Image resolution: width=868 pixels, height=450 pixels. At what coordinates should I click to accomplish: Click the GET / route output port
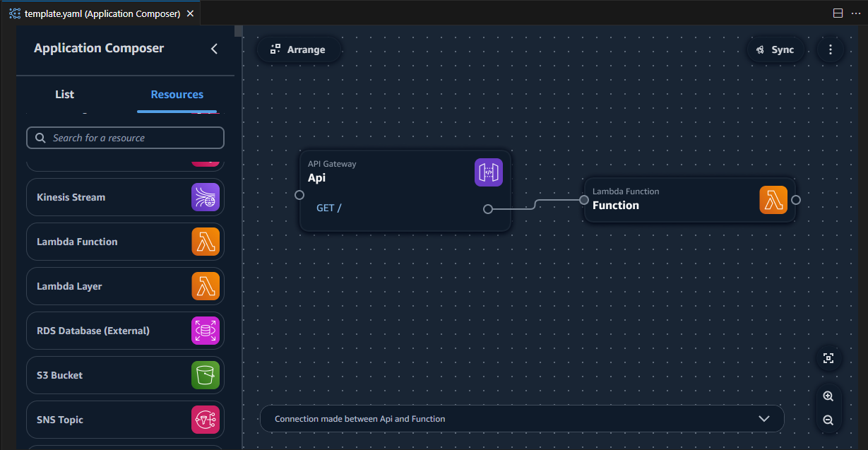click(x=488, y=208)
